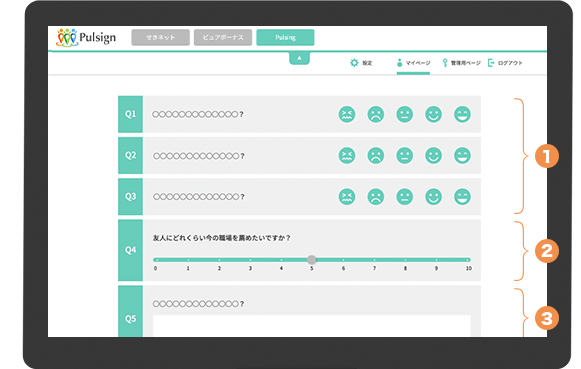Collapse the header with the up-arrow tab
Viewport: 581px width, 369px height.
[x=299, y=58]
